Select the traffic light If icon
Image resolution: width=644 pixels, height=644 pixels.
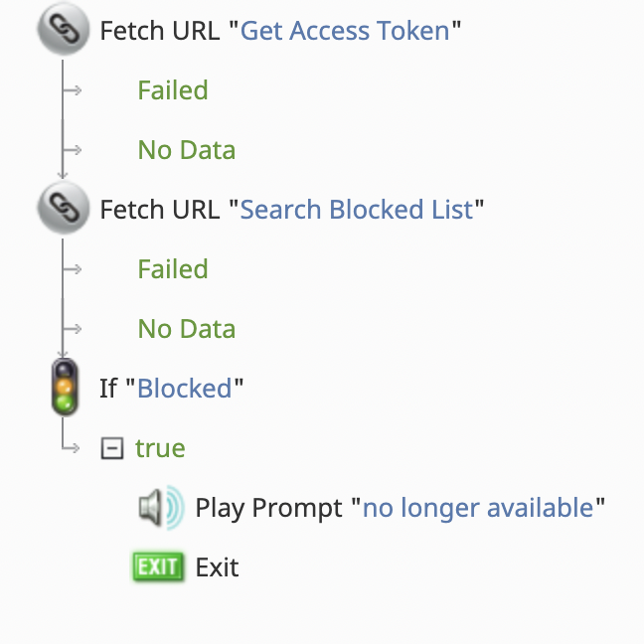pos(65,387)
